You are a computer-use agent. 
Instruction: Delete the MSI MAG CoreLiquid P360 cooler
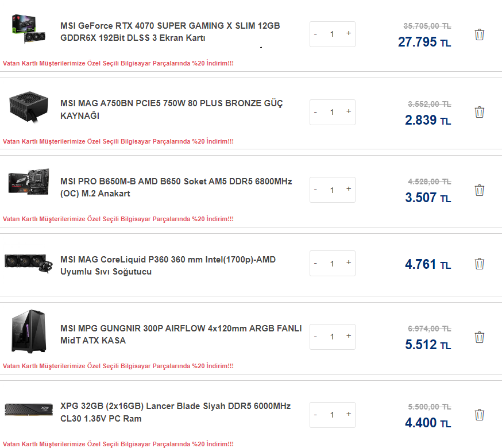(x=480, y=264)
